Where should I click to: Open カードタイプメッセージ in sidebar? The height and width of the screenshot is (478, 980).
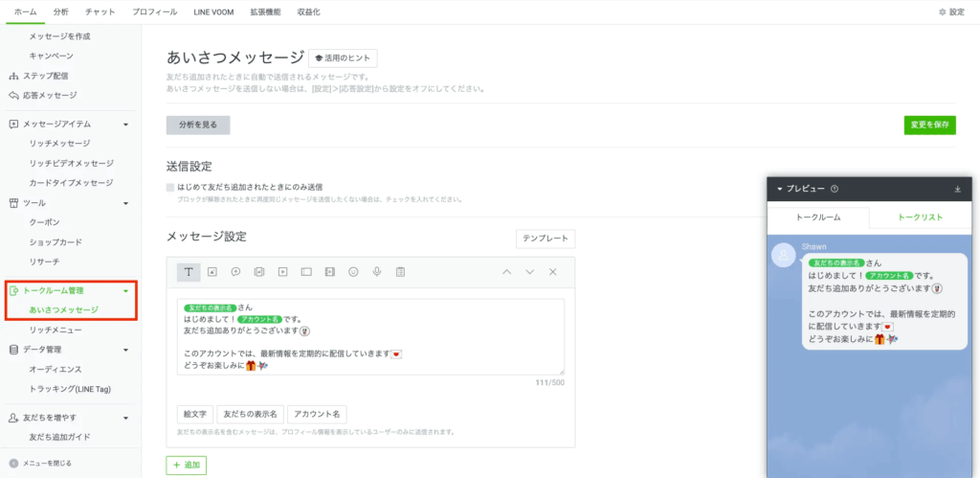[71, 183]
